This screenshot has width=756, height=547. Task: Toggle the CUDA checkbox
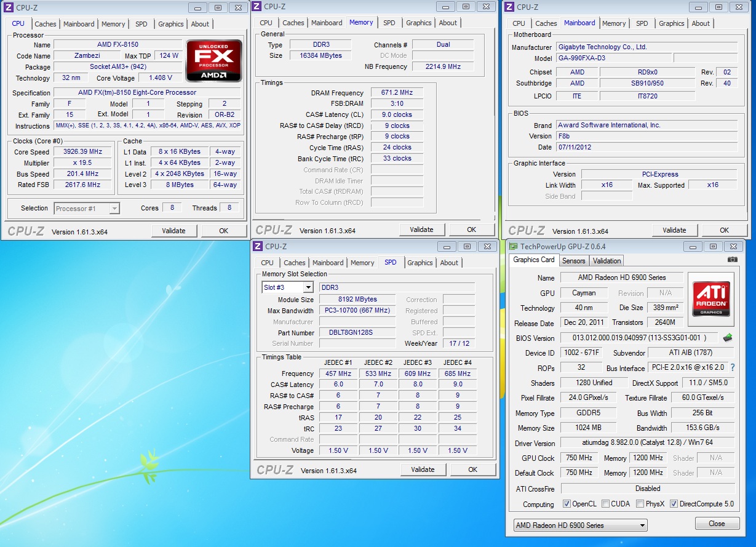[606, 504]
